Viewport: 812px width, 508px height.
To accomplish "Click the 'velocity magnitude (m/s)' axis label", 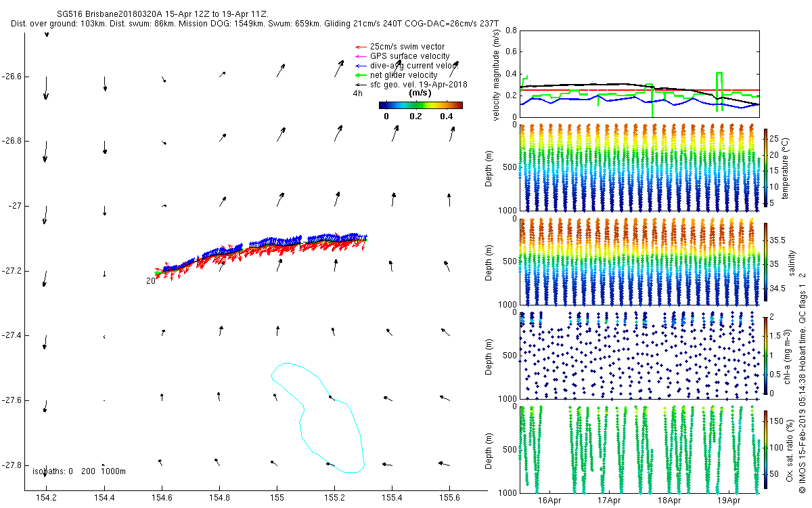I will point(497,74).
